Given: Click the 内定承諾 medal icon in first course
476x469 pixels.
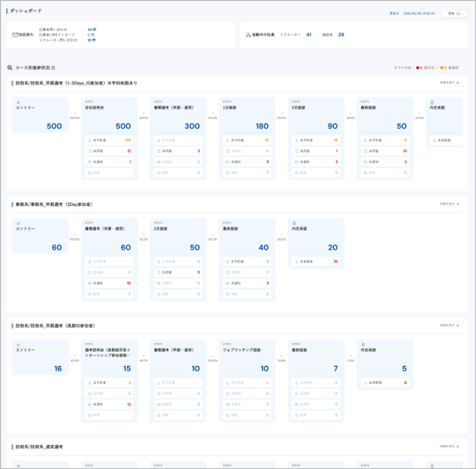Looking at the screenshot, I should coord(432,102).
